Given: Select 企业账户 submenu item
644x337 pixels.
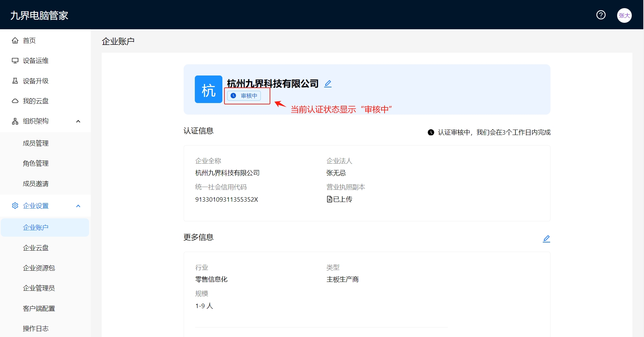Looking at the screenshot, I should click(45, 228).
